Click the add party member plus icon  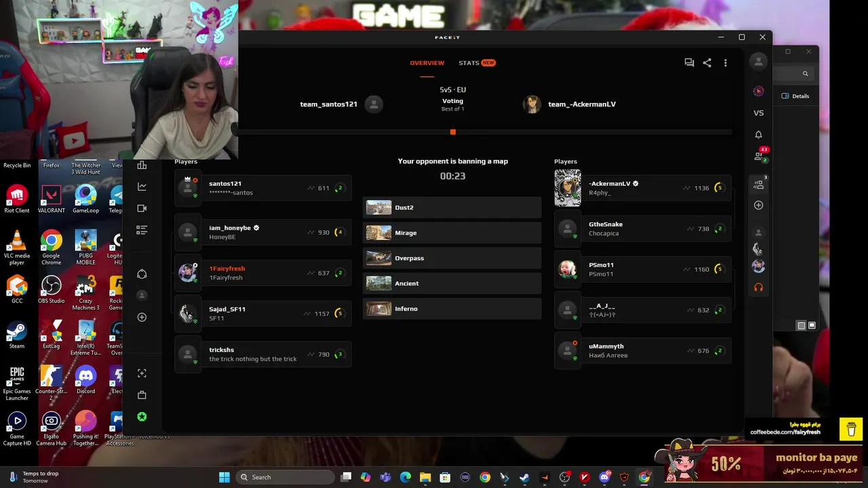pos(758,205)
